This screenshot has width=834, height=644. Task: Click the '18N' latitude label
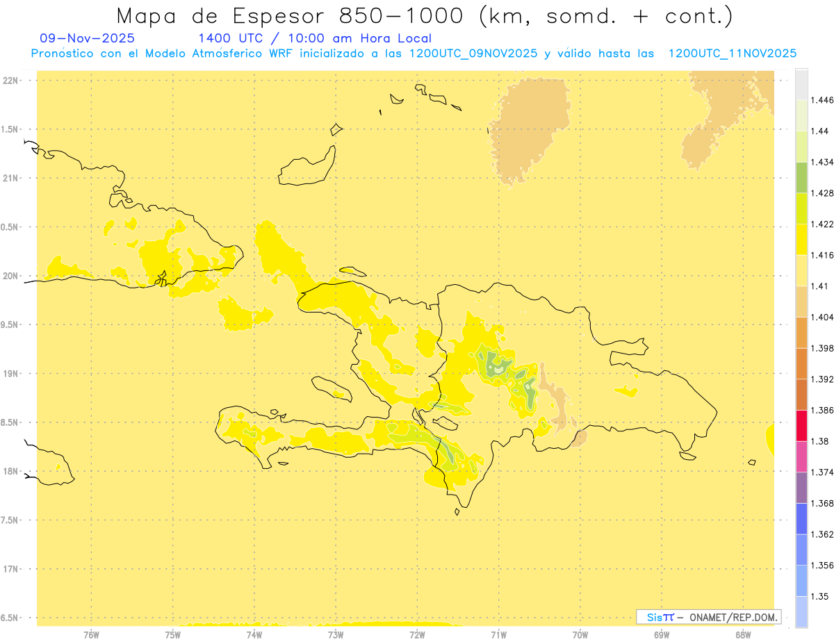point(10,471)
